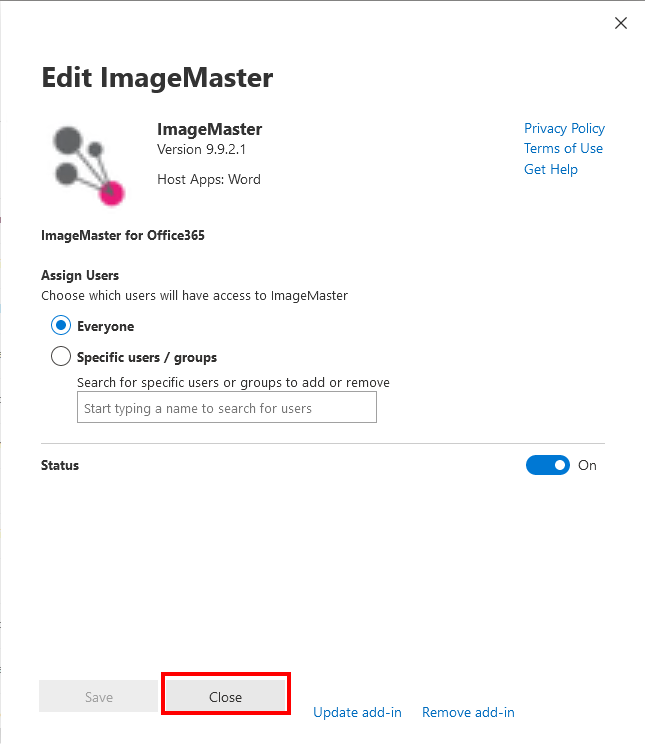Click the On label beside Status toggle

coord(587,465)
